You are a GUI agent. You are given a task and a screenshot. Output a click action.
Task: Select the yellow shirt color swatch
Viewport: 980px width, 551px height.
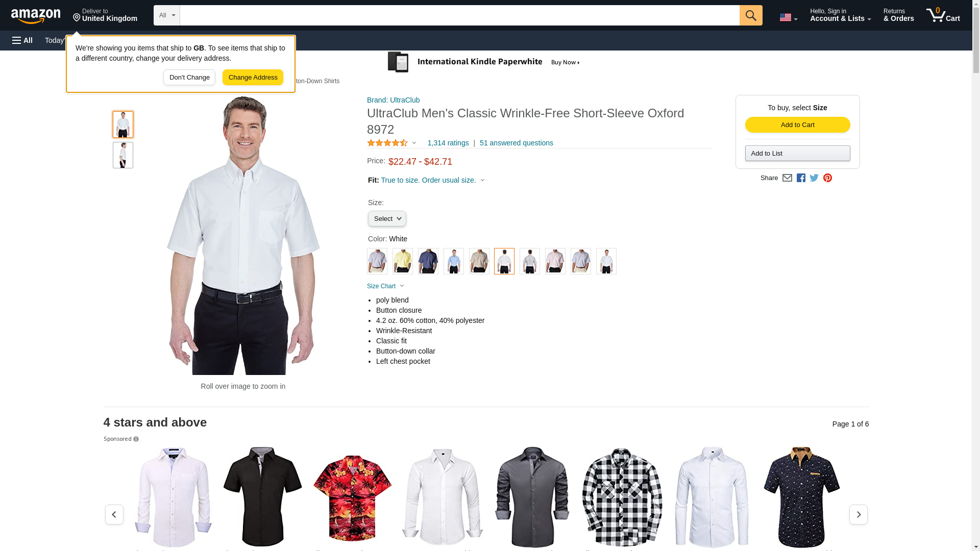point(402,261)
